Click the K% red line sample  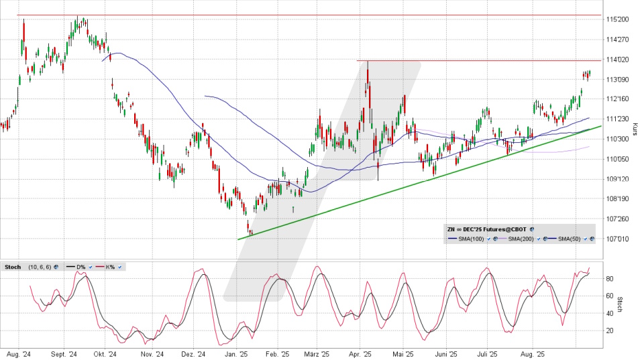[100, 266]
